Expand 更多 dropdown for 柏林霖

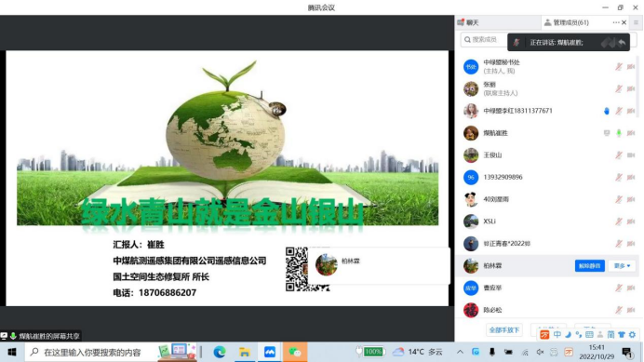622,266
